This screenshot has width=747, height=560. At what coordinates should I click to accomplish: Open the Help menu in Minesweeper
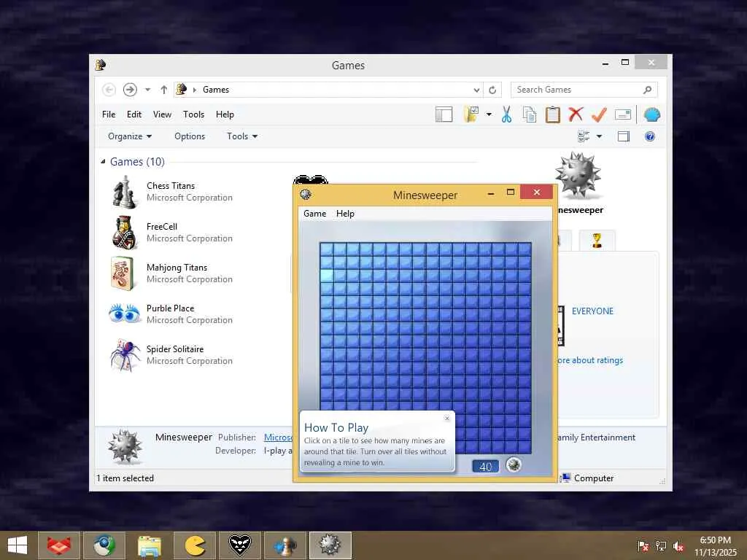(345, 214)
